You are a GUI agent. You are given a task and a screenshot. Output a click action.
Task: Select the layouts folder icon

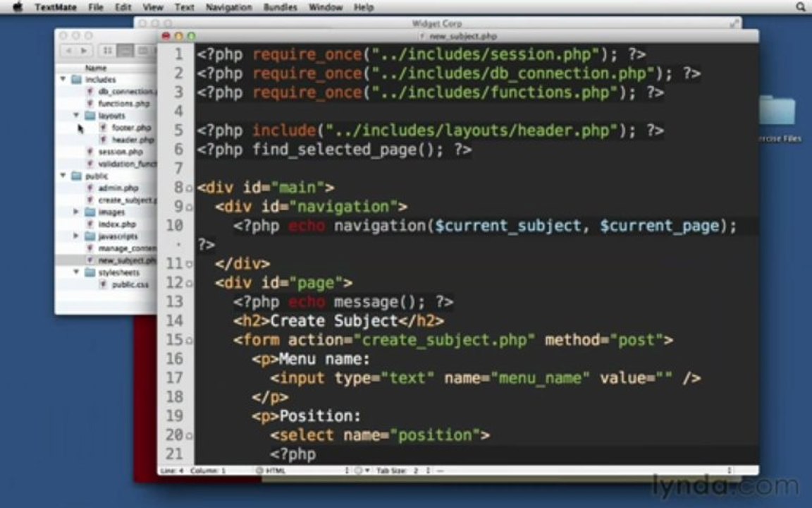coord(90,115)
